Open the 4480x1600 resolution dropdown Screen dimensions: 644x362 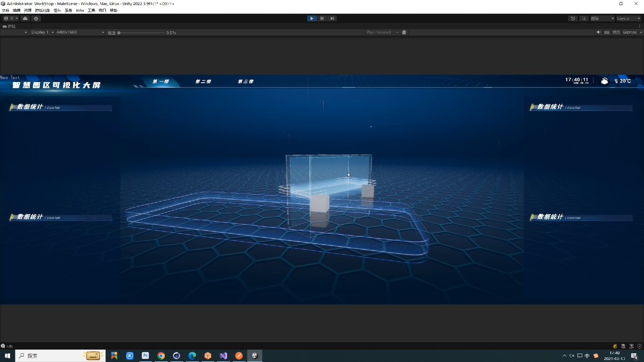(80, 32)
